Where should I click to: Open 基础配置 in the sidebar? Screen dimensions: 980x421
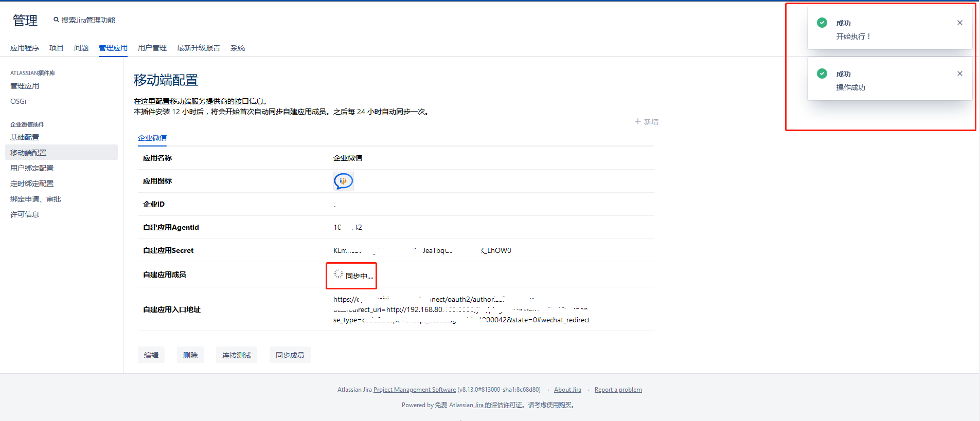[x=25, y=137]
